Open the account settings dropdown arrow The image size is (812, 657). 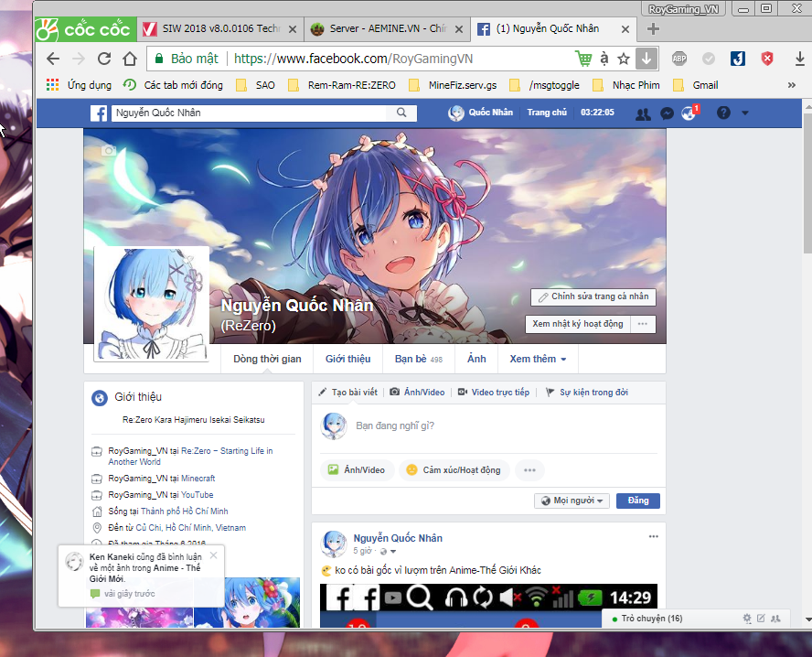743,113
